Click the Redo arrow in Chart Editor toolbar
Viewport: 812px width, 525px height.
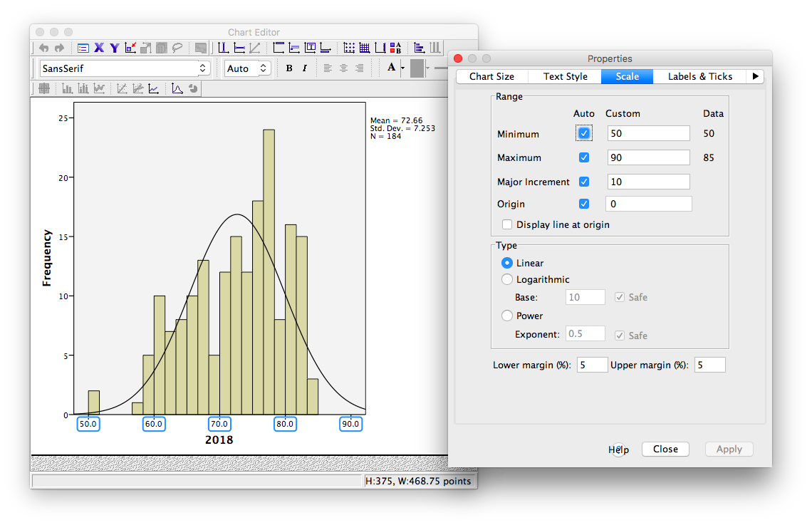pos(59,48)
